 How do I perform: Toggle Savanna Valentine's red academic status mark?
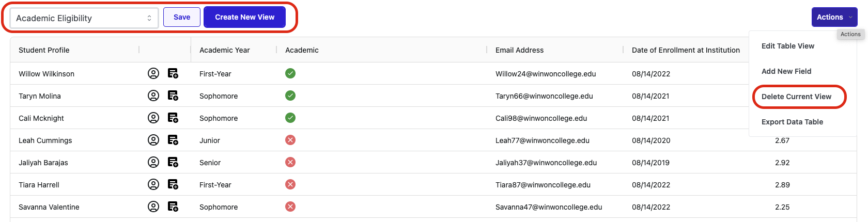(290, 207)
